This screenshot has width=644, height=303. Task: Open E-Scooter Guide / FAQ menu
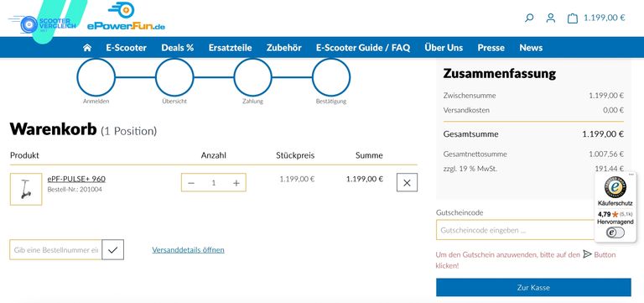pyautogui.click(x=363, y=48)
